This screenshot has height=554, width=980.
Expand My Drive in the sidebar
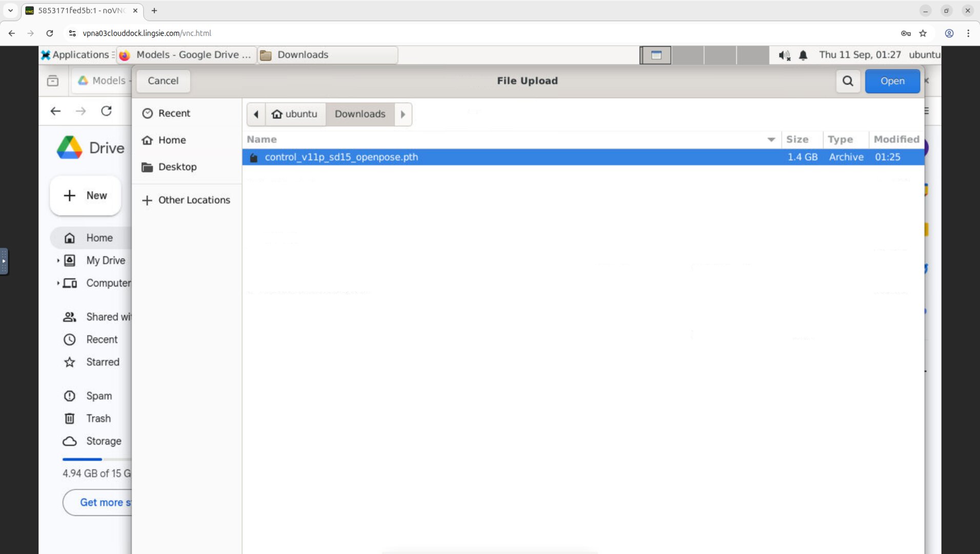click(x=58, y=261)
